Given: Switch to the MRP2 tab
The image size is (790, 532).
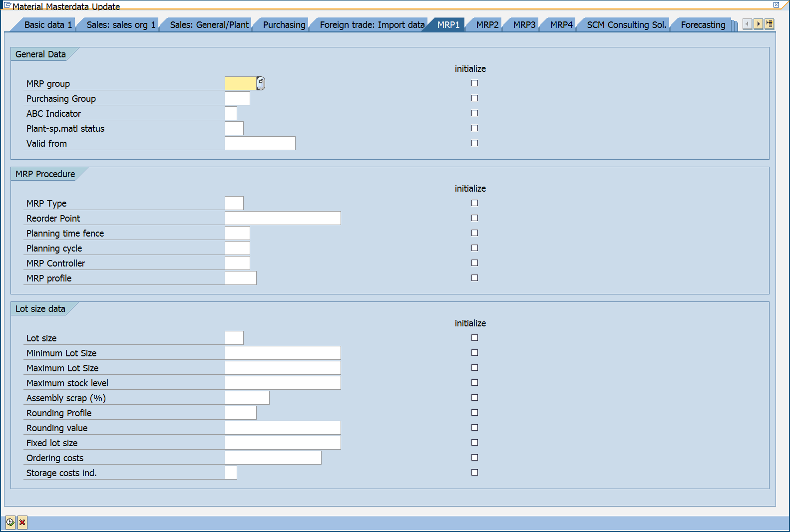Looking at the screenshot, I should 487,25.
